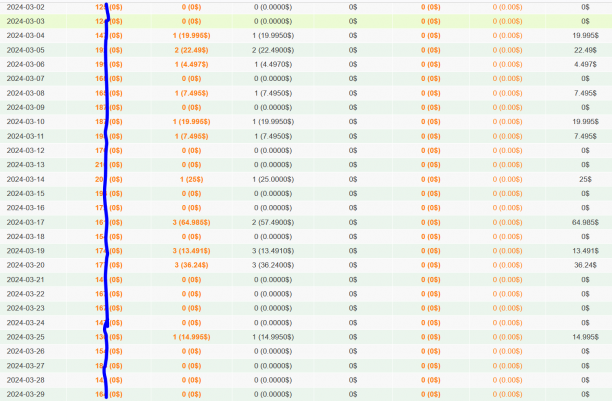Click the 2024-03-04 date cell
This screenshot has height=401, width=612.
(x=25, y=36)
